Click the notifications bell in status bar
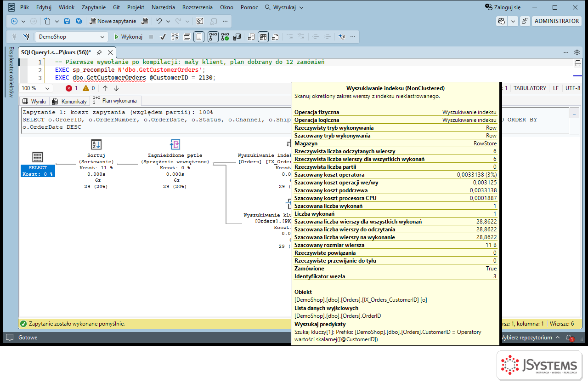Screen dimensions: 588x384 coord(569,338)
